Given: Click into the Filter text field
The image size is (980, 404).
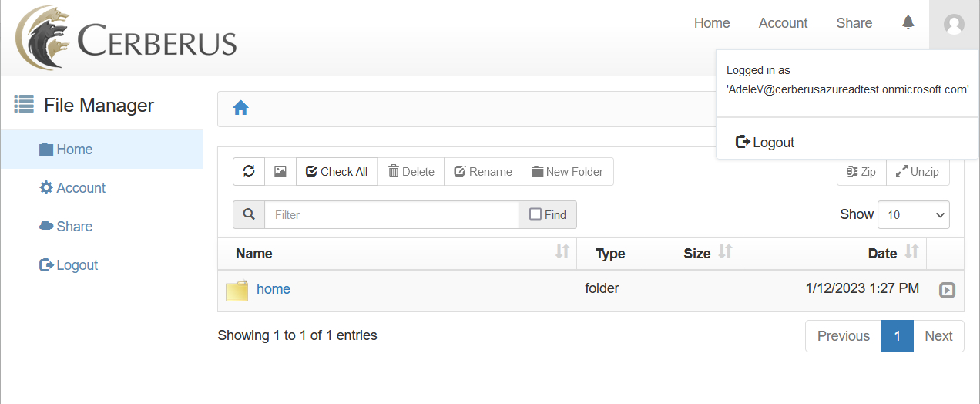Looking at the screenshot, I should (x=391, y=214).
